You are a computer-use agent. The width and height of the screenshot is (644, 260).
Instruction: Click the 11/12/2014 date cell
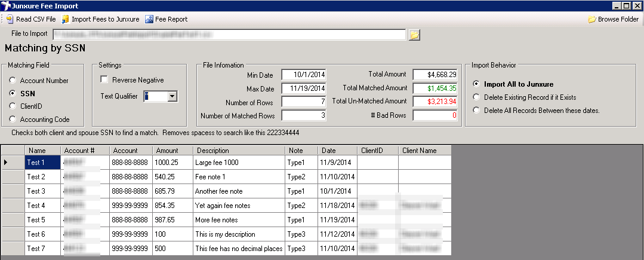point(338,234)
